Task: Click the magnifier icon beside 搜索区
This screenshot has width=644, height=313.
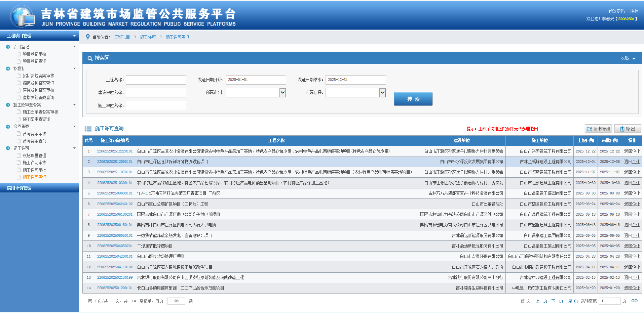Action: click(x=90, y=58)
